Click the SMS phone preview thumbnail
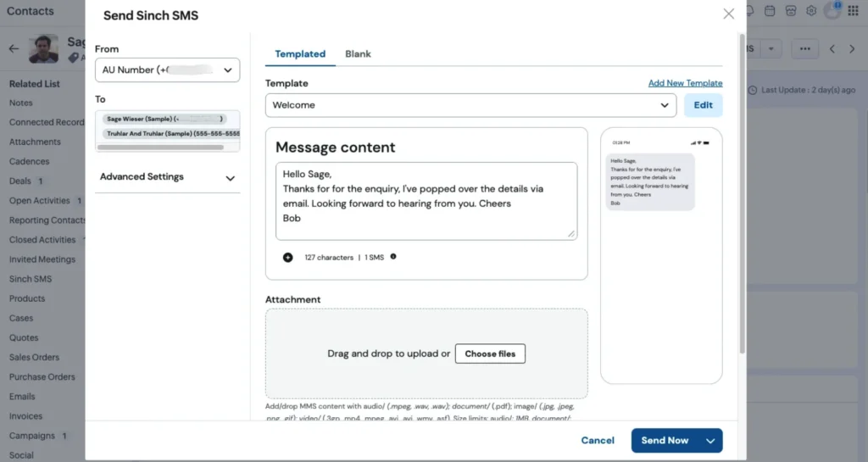The width and height of the screenshot is (868, 462). pos(661,256)
